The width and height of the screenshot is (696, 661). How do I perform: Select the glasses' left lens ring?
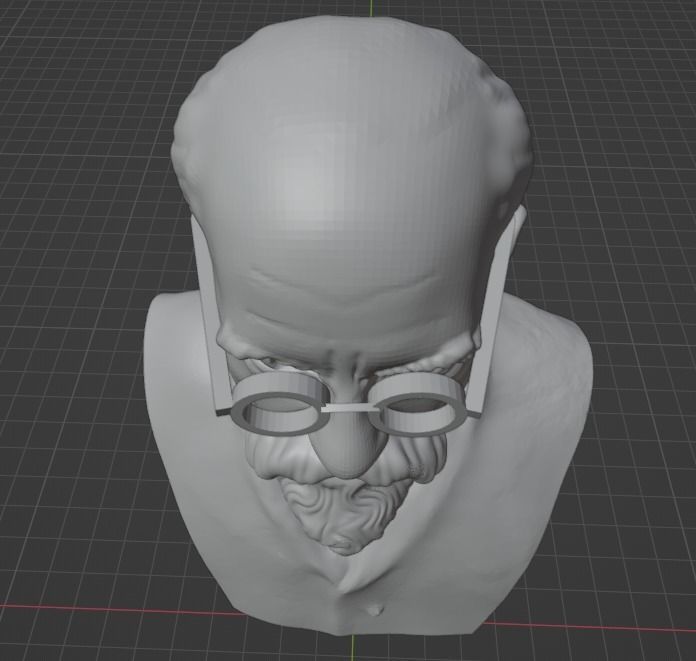tap(281, 403)
